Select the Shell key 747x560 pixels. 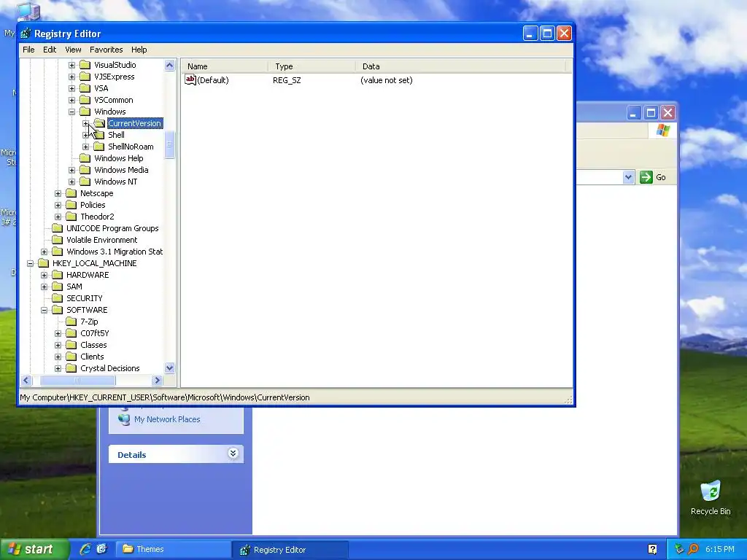point(116,135)
